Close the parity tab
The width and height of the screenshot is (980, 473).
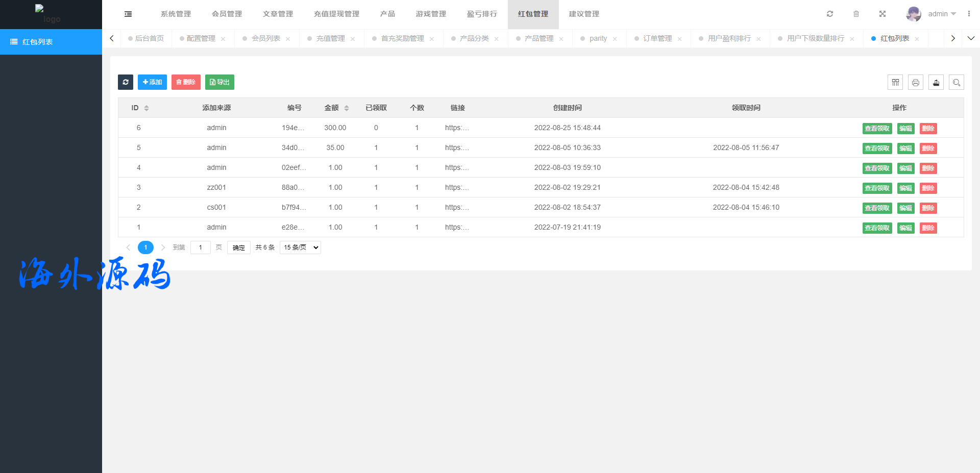pyautogui.click(x=615, y=39)
